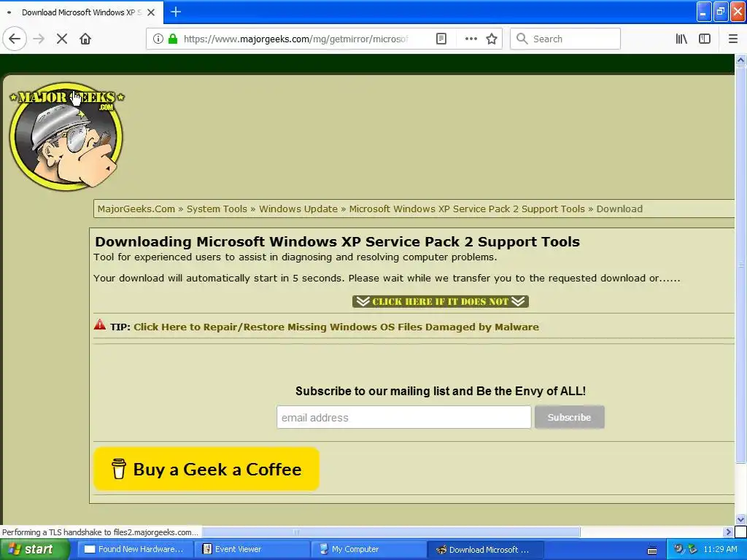Click the email address input field

(404, 417)
